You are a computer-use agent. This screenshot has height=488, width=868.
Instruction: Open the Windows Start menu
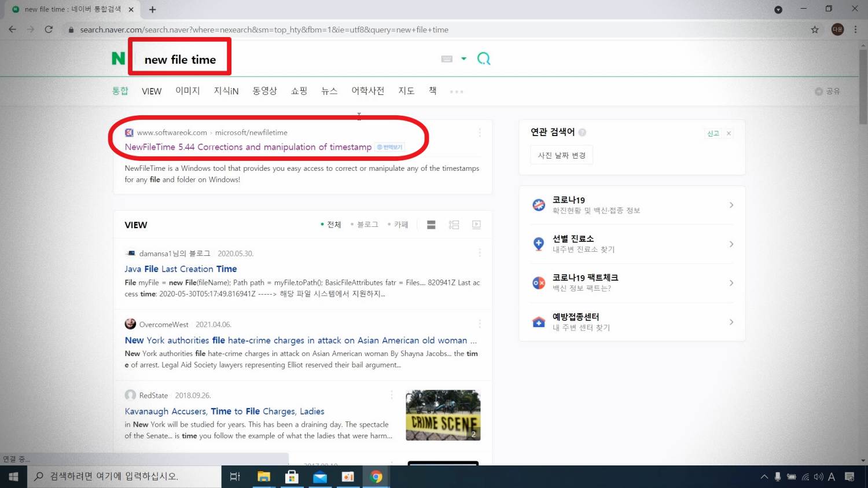13,476
